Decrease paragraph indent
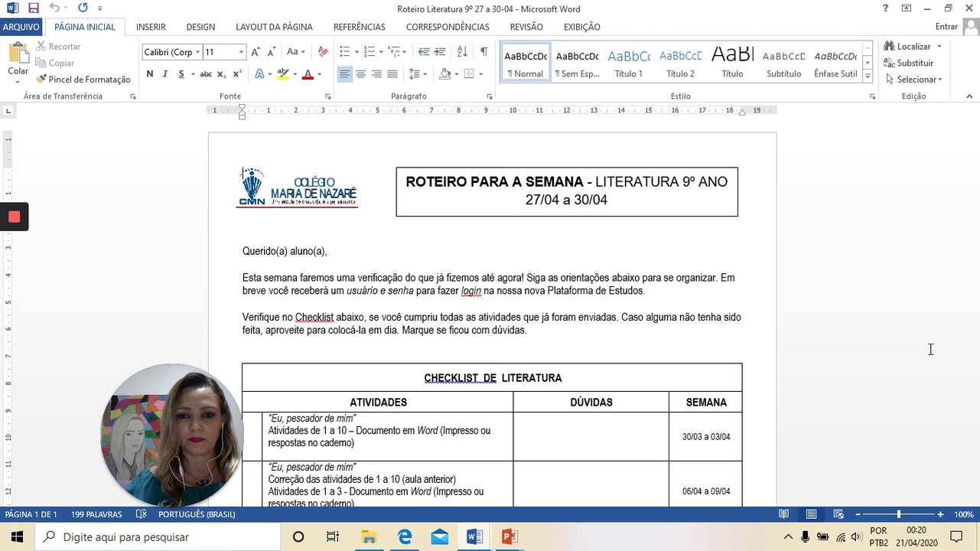Screen dimensions: 980x551 point(424,52)
